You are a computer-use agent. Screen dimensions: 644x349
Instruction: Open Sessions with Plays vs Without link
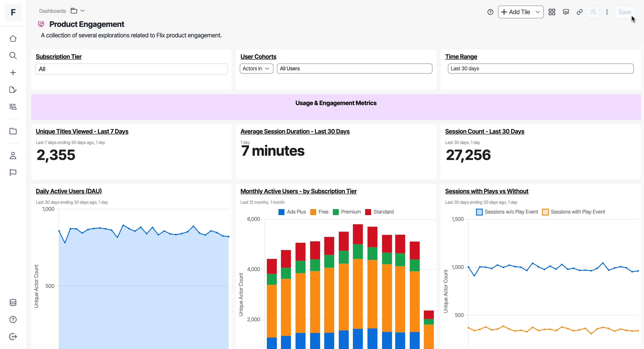pos(487,191)
